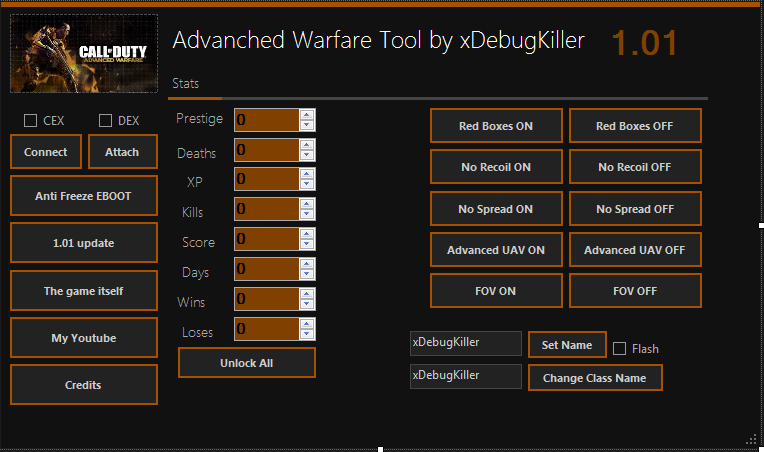Click the Attach button
764x452 pixels.
(122, 152)
